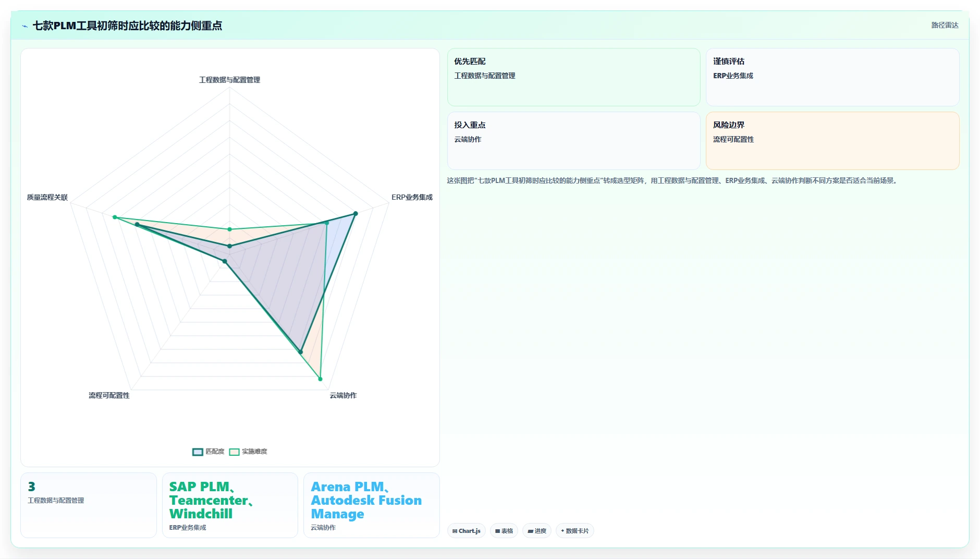Toggle the 实施难度 legend series
This screenshot has height=559, width=980.
tap(248, 452)
